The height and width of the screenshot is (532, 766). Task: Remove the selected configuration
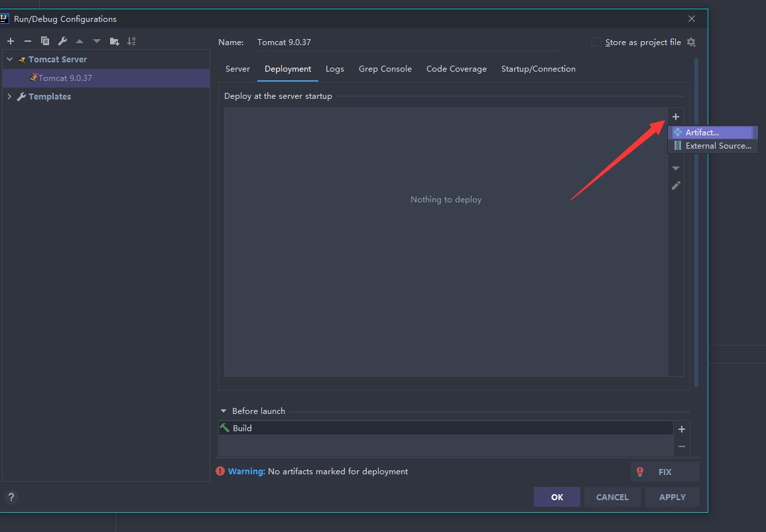27,40
